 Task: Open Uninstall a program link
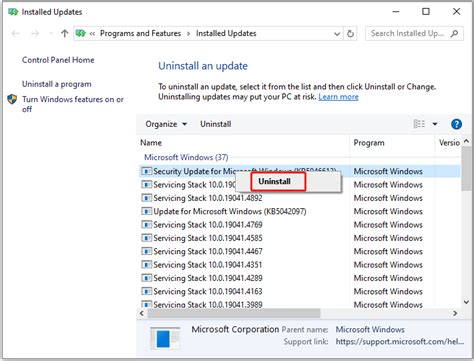point(57,84)
